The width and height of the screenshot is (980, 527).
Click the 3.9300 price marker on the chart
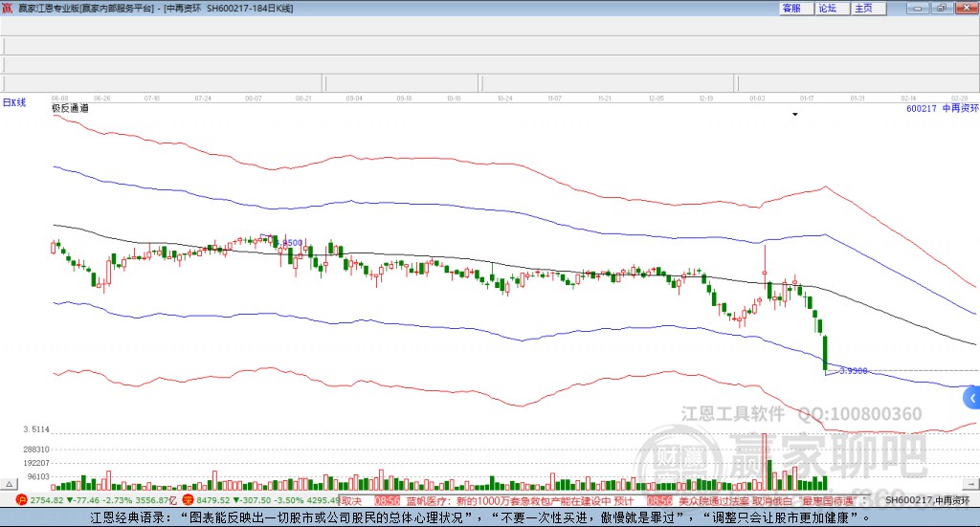(852, 370)
